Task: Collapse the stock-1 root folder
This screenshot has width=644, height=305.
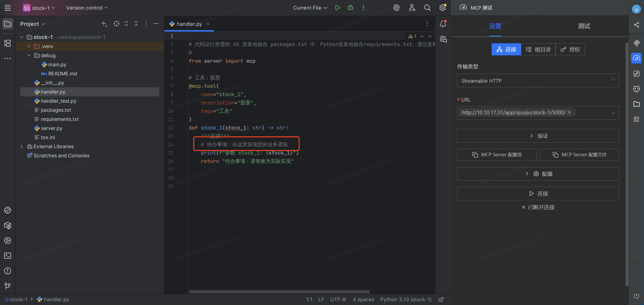Action: [x=22, y=37]
